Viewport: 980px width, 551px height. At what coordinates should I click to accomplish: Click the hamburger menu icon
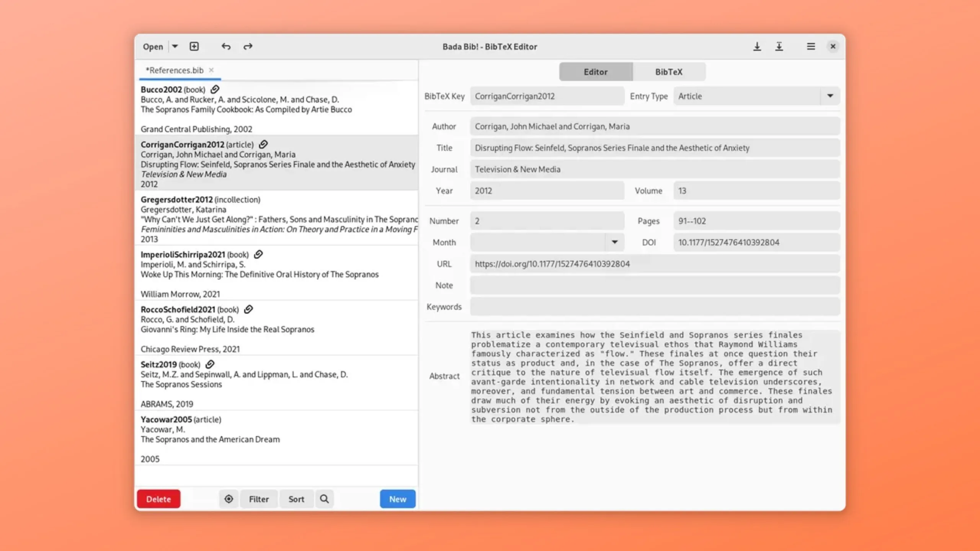pos(810,46)
